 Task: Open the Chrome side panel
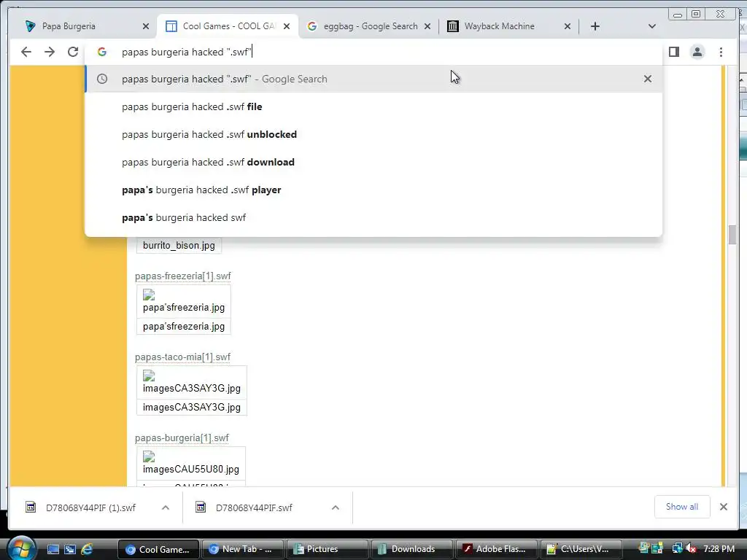click(673, 52)
